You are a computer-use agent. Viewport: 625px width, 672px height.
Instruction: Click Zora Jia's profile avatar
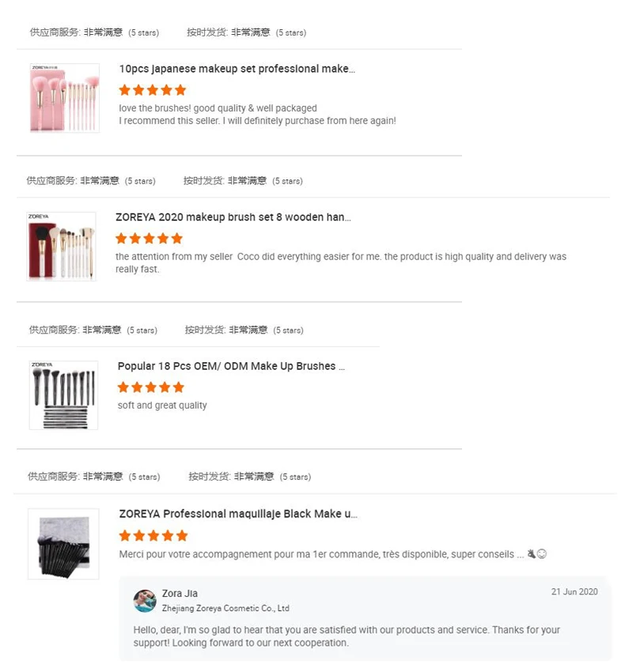click(x=145, y=601)
